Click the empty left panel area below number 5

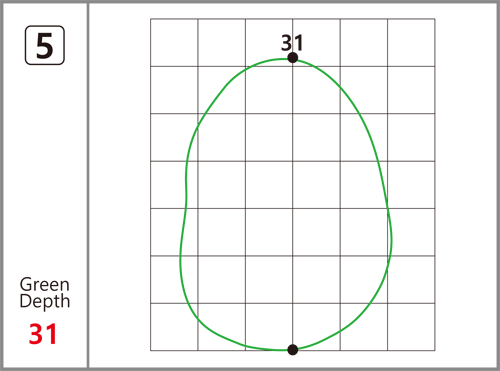coord(45,167)
